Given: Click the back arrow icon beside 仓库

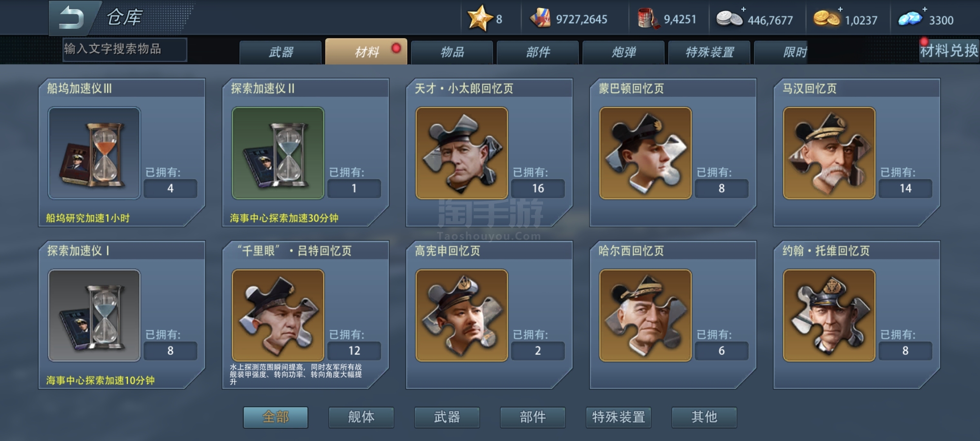Looking at the screenshot, I should pyautogui.click(x=72, y=18).
